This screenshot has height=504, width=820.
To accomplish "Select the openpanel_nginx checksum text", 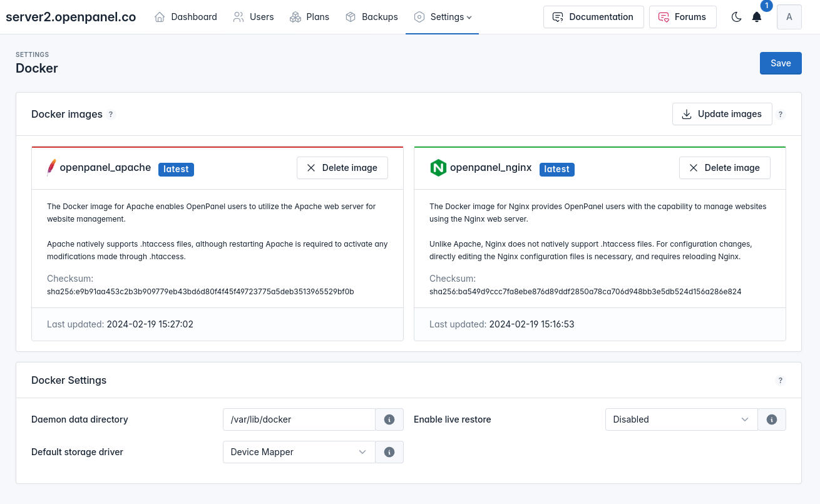I will click(x=585, y=292).
